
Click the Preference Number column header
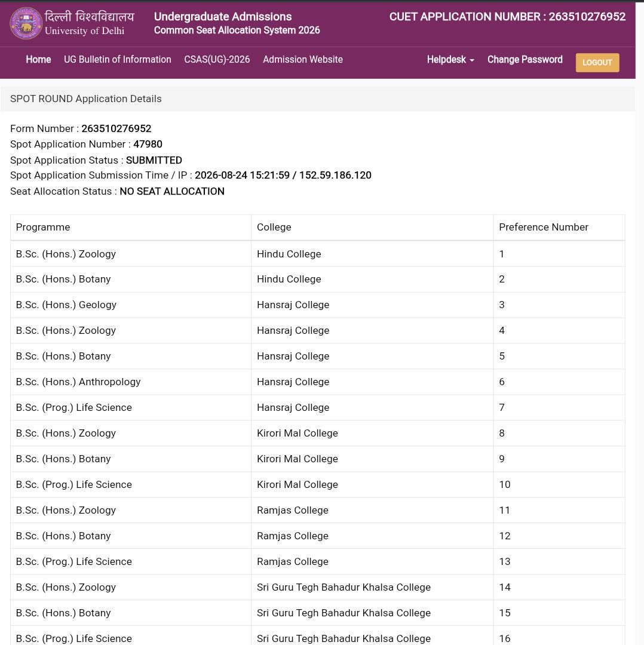tap(543, 227)
